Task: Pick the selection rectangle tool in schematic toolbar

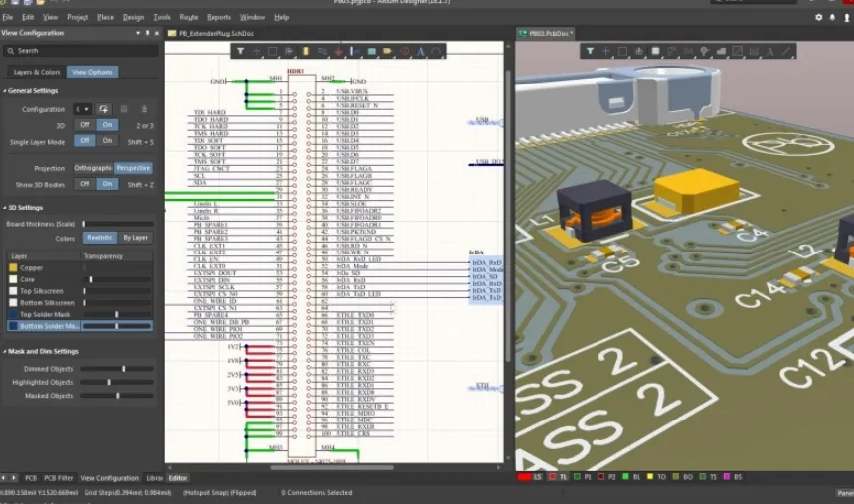Action: tap(272, 52)
